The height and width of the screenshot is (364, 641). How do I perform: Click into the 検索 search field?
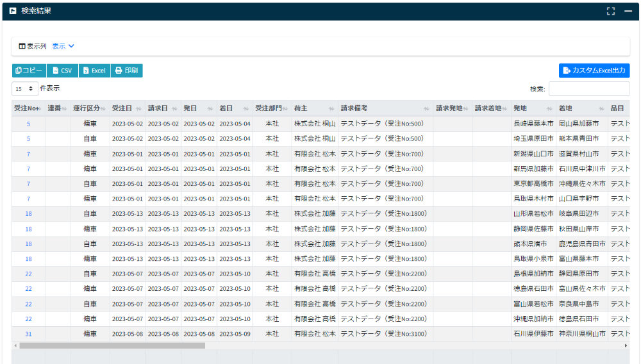tap(589, 89)
